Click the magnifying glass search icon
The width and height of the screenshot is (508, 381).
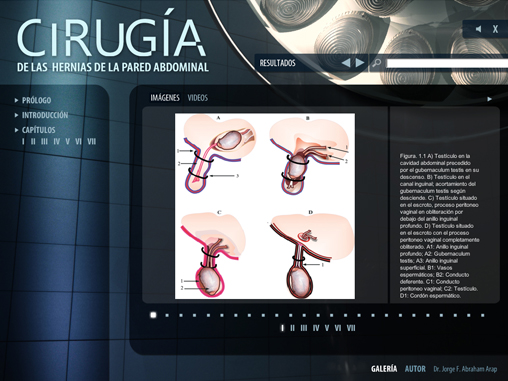tap(377, 63)
